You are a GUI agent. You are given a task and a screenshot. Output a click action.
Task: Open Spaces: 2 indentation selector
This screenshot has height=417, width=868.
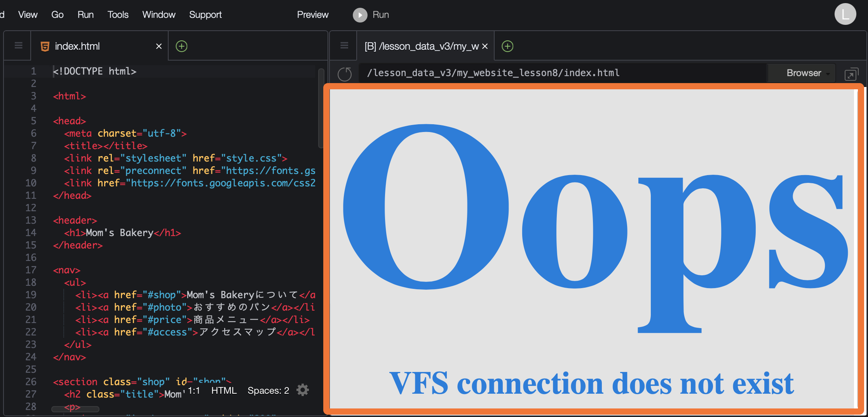(x=268, y=390)
